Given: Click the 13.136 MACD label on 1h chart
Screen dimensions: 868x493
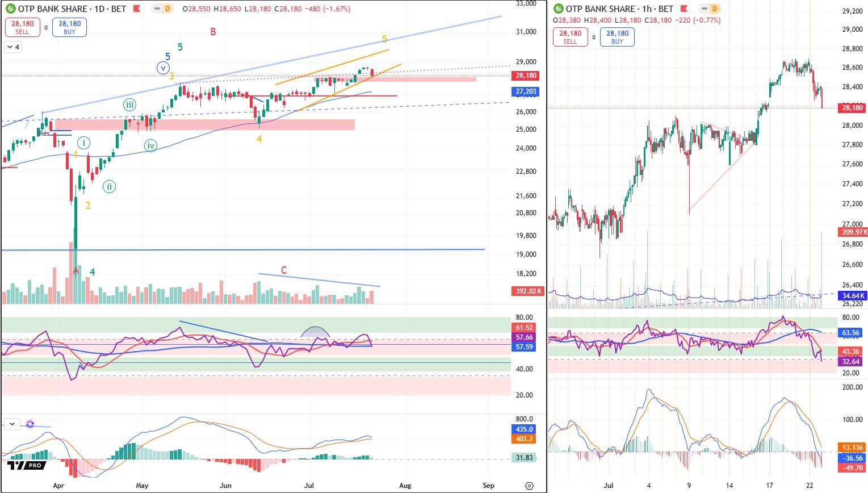Looking at the screenshot, I should pos(853,448).
